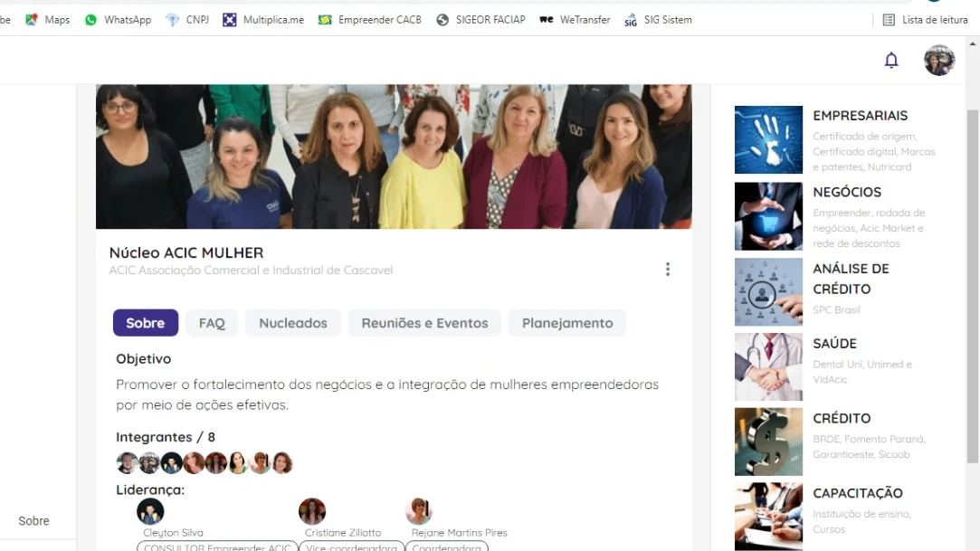Screen dimensions: 980x551
Task: Select the Sobre tab
Action: coord(146,323)
